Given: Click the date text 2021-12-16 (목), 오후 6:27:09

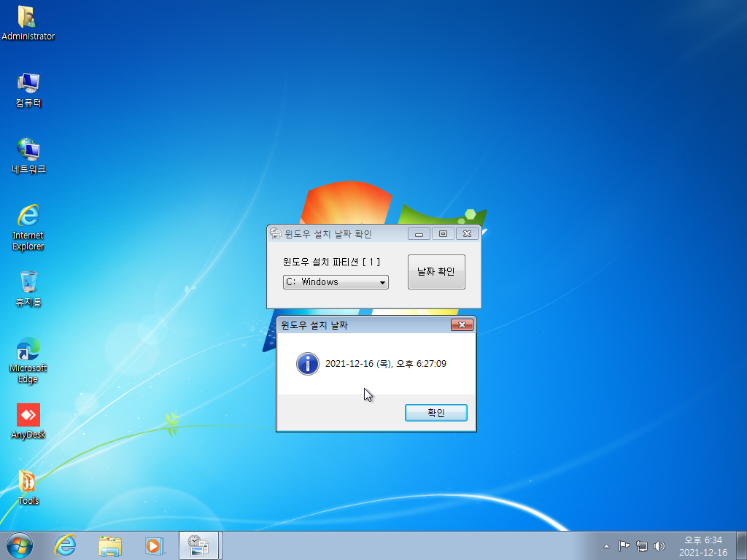Looking at the screenshot, I should [386, 364].
